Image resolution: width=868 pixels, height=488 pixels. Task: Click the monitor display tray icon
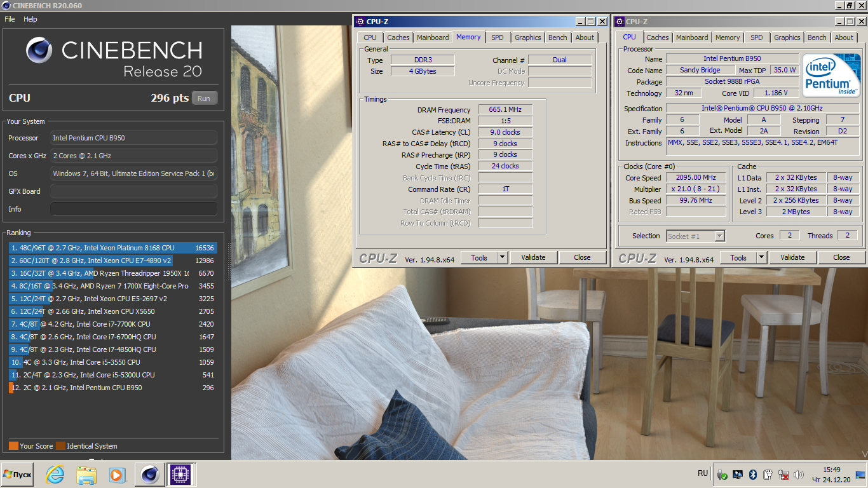click(x=738, y=474)
